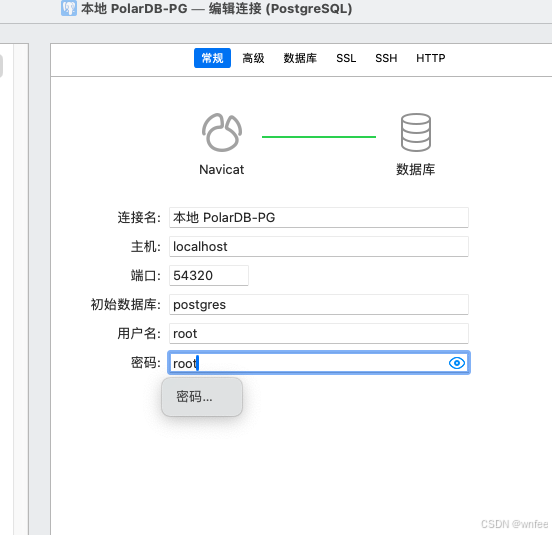This screenshot has height=535, width=552.
Task: Click the Navicat label text
Action: [221, 170]
